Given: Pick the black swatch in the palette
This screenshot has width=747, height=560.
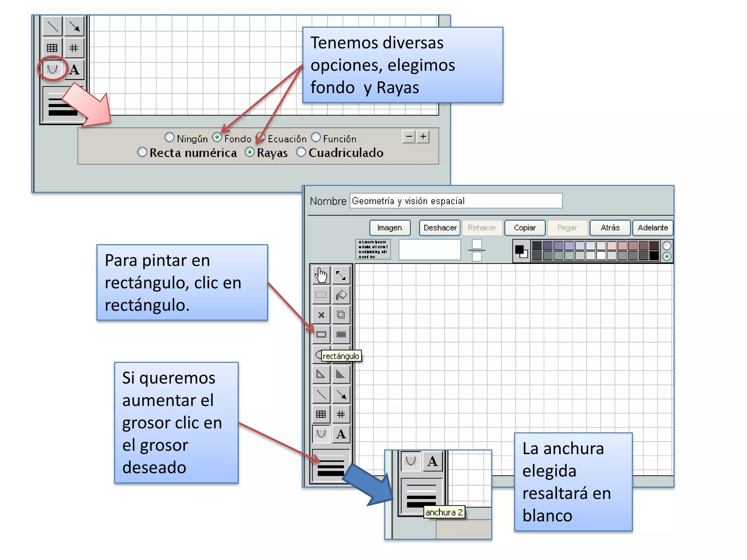Looking at the screenshot, I should [654, 256].
